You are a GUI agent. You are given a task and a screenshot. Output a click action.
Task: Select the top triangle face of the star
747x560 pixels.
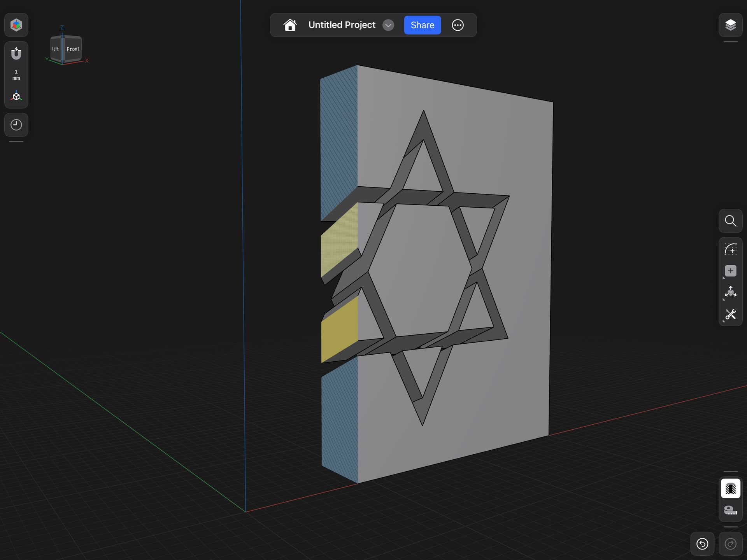point(423,171)
